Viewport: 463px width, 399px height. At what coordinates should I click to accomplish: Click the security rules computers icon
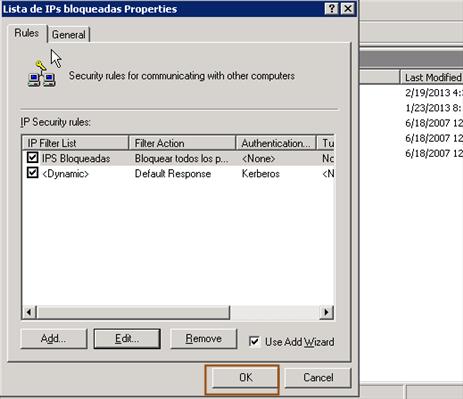click(x=42, y=74)
